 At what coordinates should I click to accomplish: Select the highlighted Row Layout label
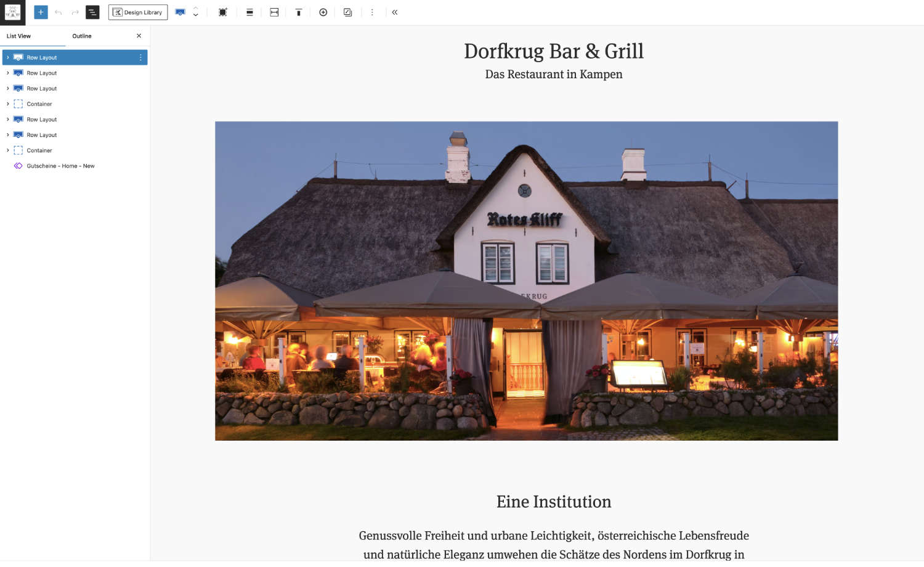42,58
